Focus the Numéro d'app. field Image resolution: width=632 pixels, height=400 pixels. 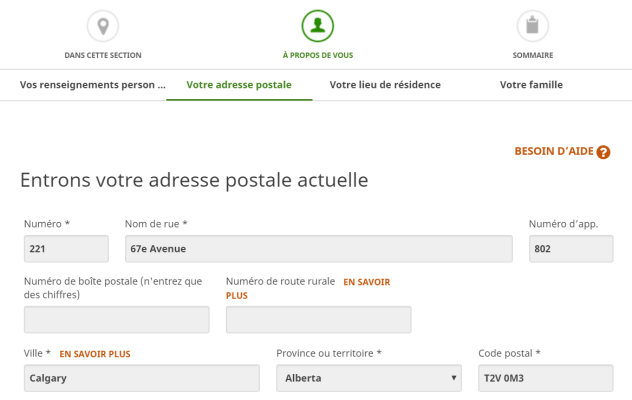pos(570,249)
